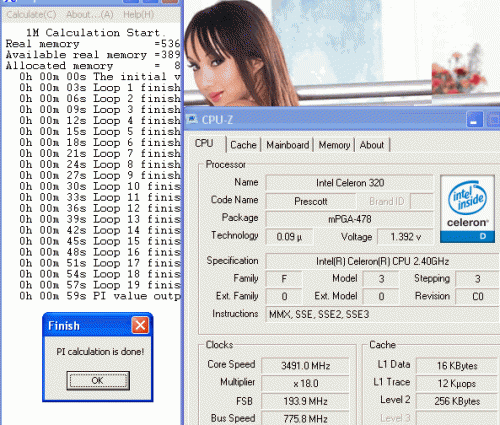This screenshot has width=500, height=425.
Task: Click OK in the Finish dialog
Action: [x=98, y=380]
